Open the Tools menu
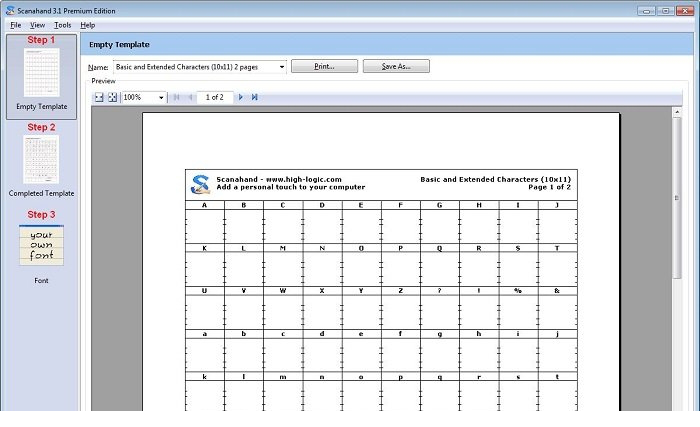This screenshot has height=427, width=700. [x=62, y=24]
